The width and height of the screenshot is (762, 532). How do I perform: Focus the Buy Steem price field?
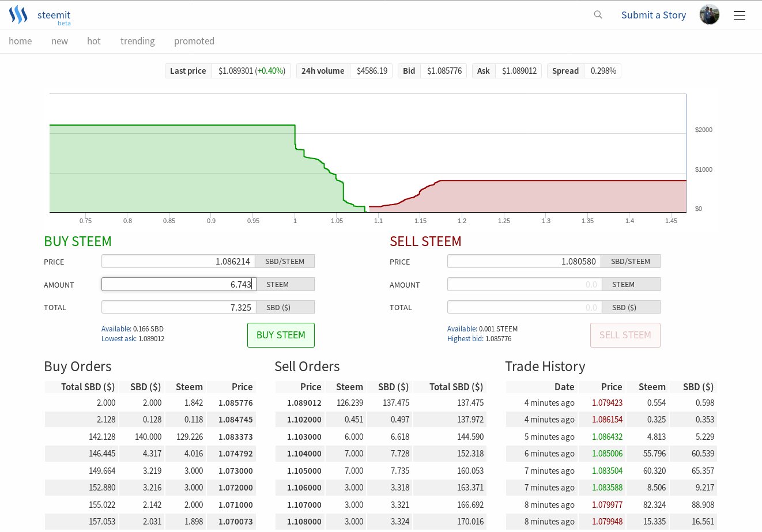click(x=179, y=261)
